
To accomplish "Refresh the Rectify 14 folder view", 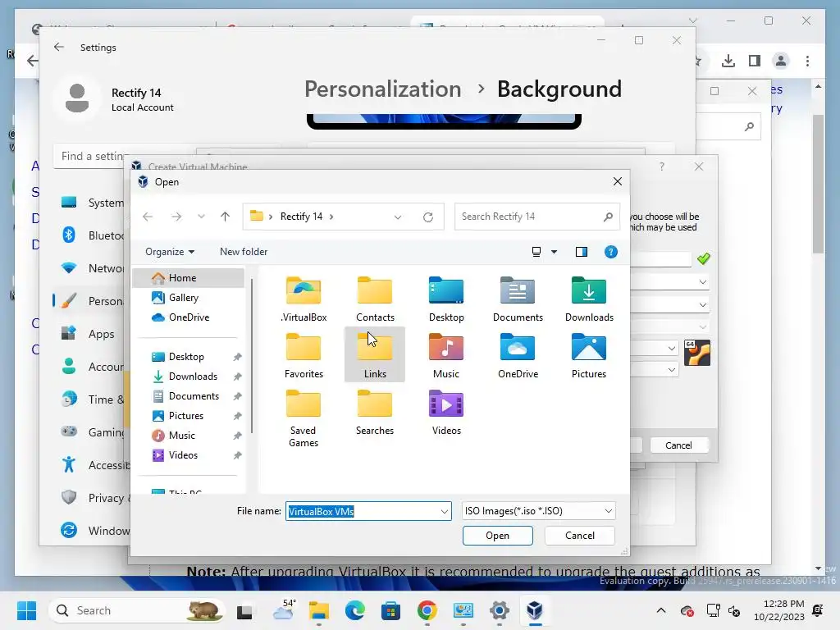I will point(428,217).
